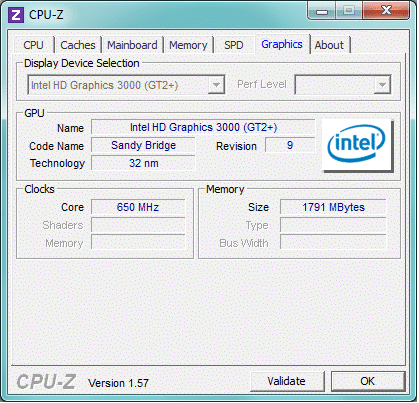Click the Version 1.57 text
Image resolution: width=419 pixels, height=403 pixels.
click(118, 383)
